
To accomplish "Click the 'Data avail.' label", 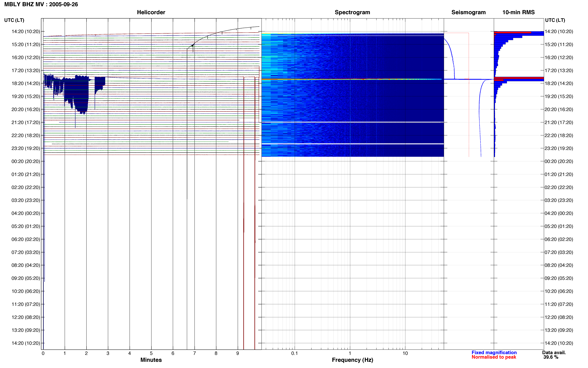I will pyautogui.click(x=554, y=352).
